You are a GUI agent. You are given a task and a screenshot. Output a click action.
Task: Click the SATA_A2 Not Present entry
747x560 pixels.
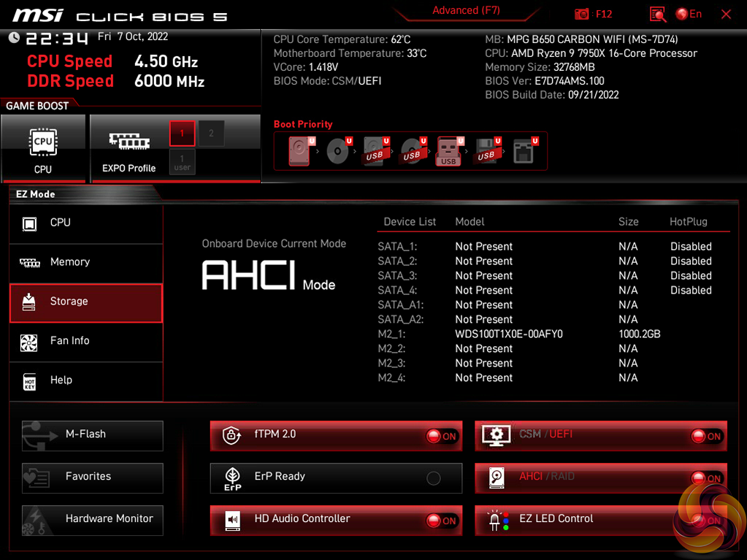(483, 320)
